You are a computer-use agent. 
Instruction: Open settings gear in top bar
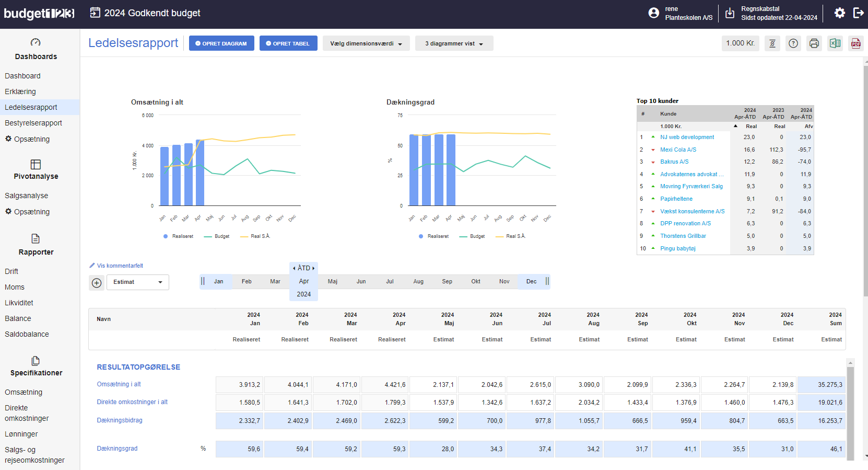[839, 13]
